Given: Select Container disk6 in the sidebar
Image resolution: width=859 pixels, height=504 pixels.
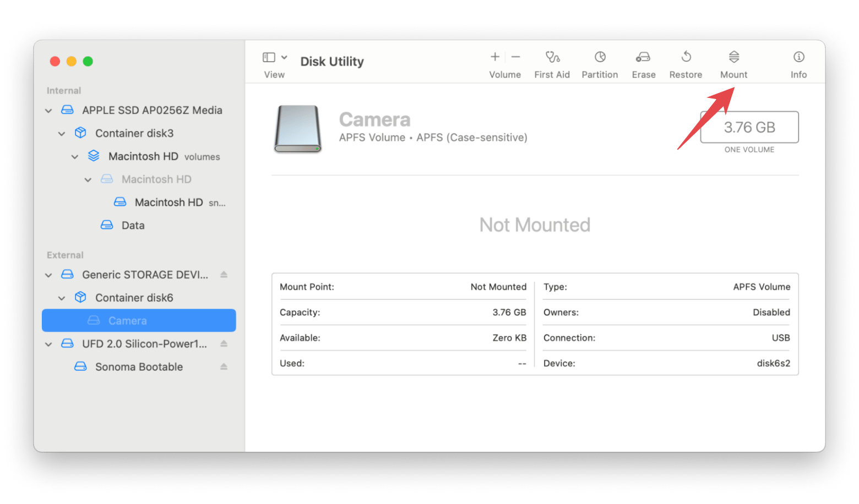Looking at the screenshot, I should point(134,298).
